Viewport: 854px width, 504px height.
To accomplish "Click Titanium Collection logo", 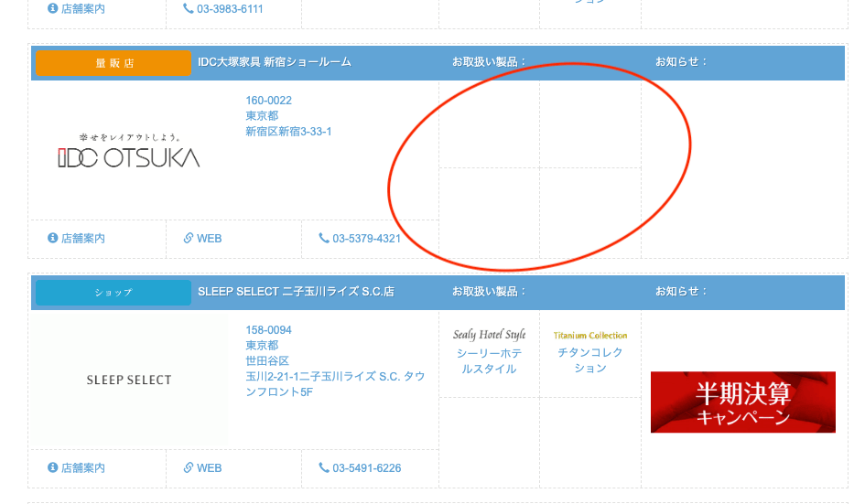I will tap(590, 336).
